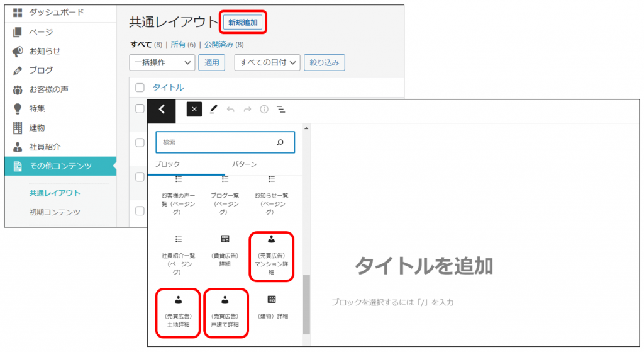
Task: Insert the (売買広告) 土地詳細 block
Action: tap(178, 311)
